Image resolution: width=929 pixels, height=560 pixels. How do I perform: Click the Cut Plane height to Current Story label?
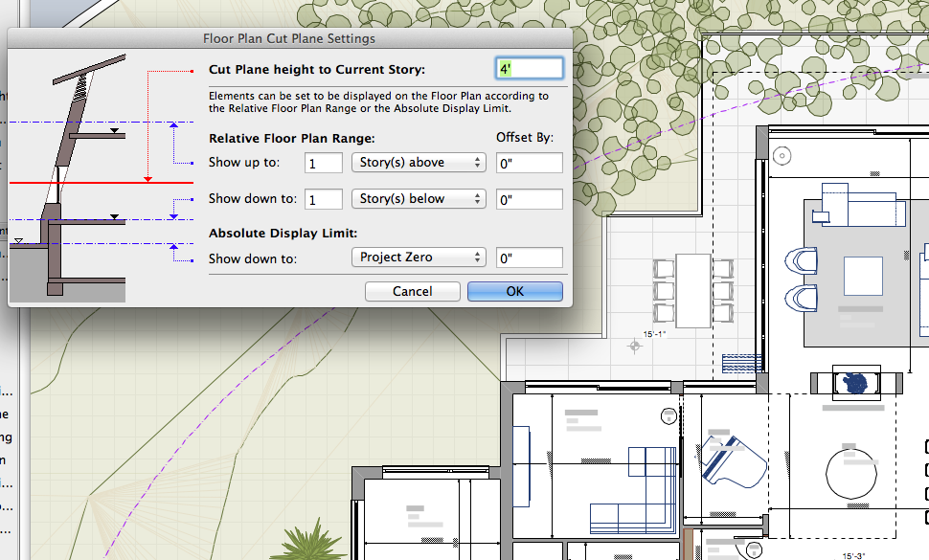[x=316, y=69]
